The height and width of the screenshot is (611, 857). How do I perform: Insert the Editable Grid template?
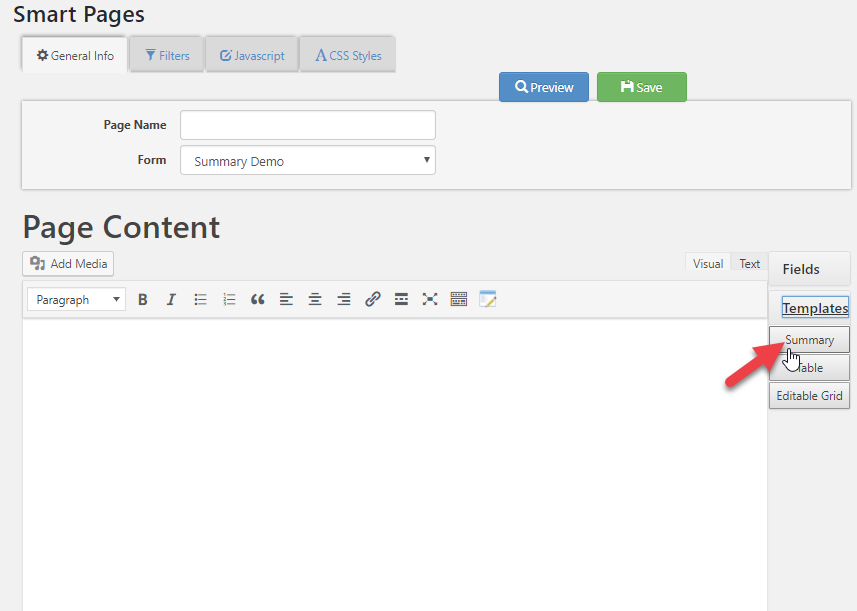tap(809, 396)
